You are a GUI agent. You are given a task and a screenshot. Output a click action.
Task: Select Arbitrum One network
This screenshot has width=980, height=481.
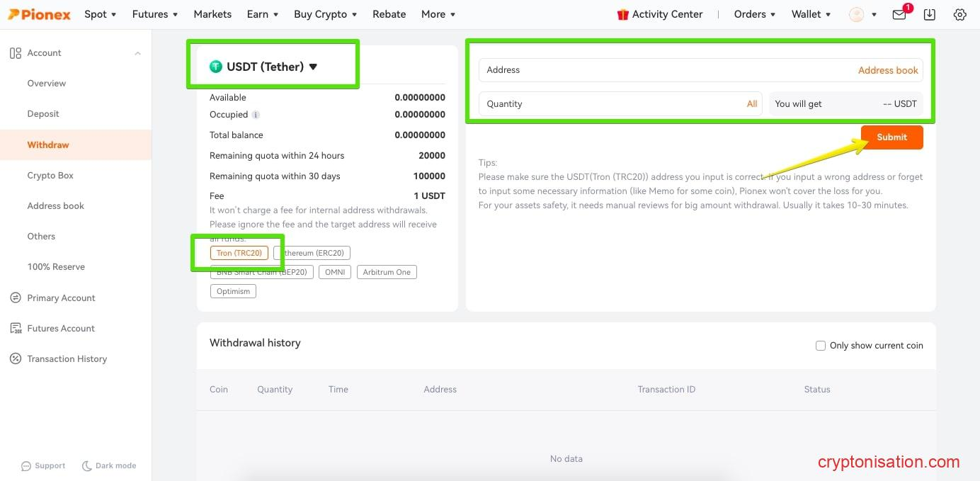point(387,272)
